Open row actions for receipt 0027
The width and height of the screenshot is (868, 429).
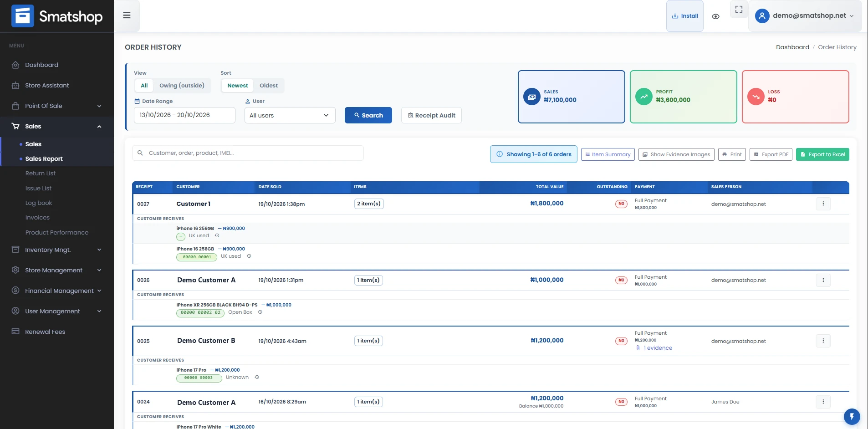pos(823,204)
